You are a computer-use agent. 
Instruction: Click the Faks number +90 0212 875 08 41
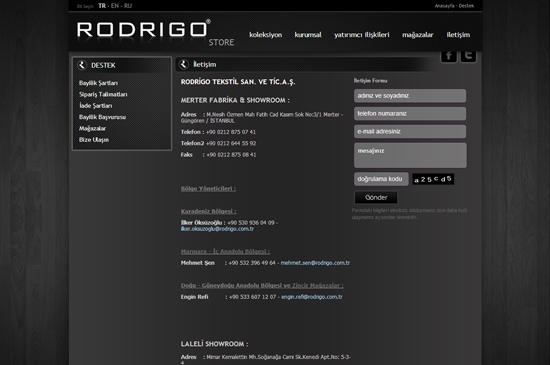tap(231, 155)
